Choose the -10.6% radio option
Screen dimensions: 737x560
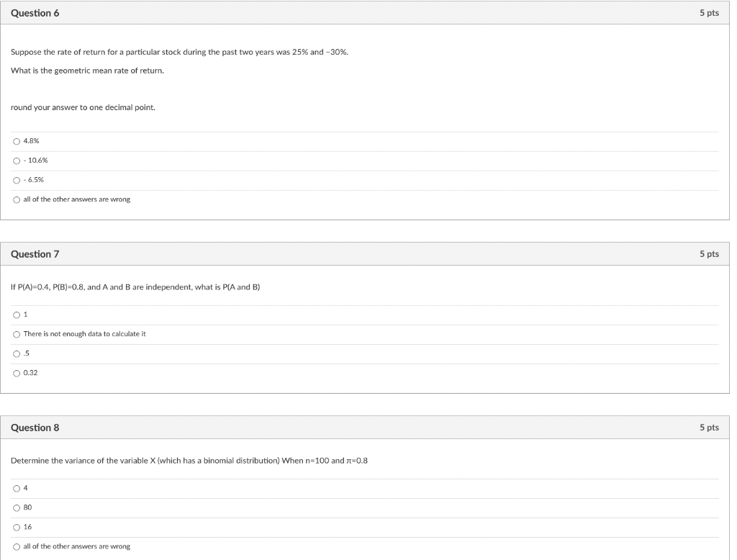(17, 161)
